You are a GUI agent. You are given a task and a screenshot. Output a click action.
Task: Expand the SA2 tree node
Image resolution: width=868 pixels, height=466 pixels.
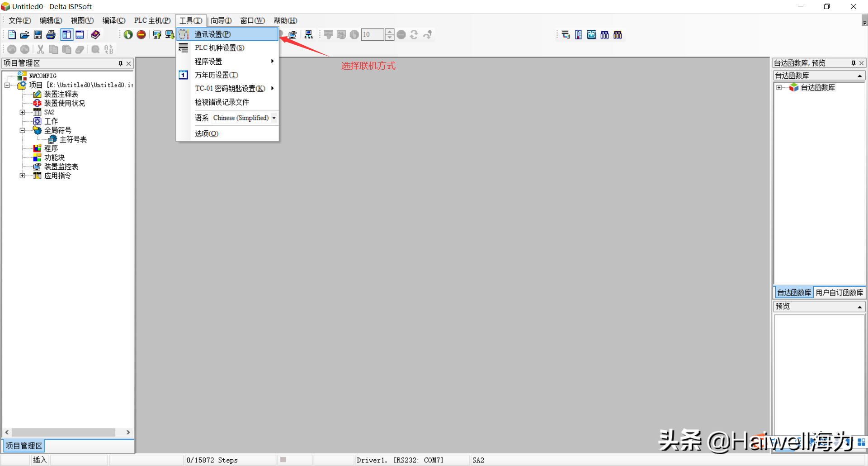(22, 112)
